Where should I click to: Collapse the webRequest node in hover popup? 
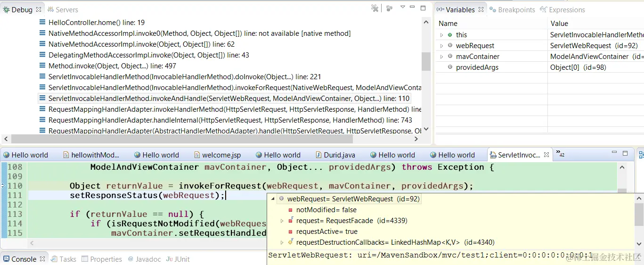[x=273, y=199]
